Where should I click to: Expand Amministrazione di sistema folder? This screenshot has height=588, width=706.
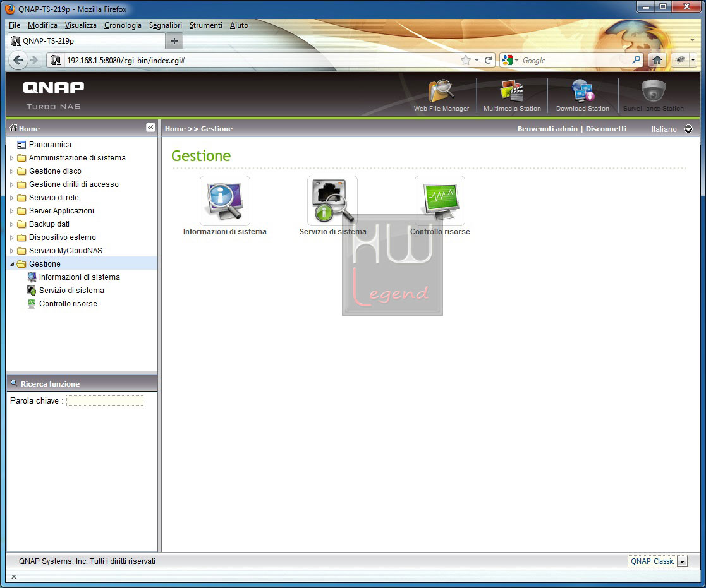tap(12, 158)
